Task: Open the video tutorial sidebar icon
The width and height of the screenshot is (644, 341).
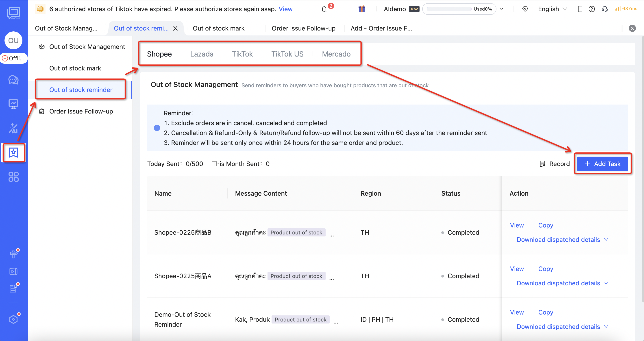Action: (13, 271)
